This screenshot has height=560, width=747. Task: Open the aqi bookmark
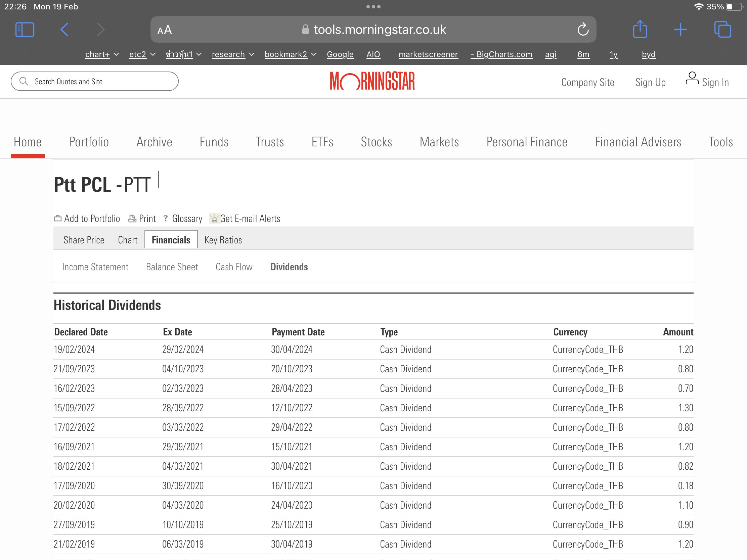(x=551, y=54)
